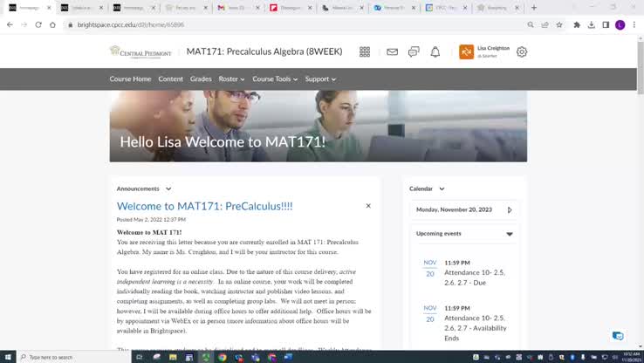
Task: Open the course selector grid icon
Action: pyautogui.click(x=365, y=52)
